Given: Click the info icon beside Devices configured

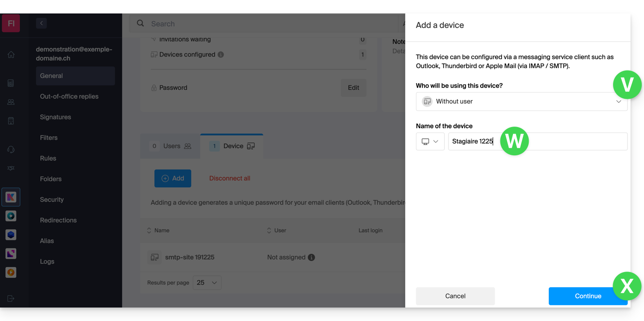Looking at the screenshot, I should click(221, 55).
